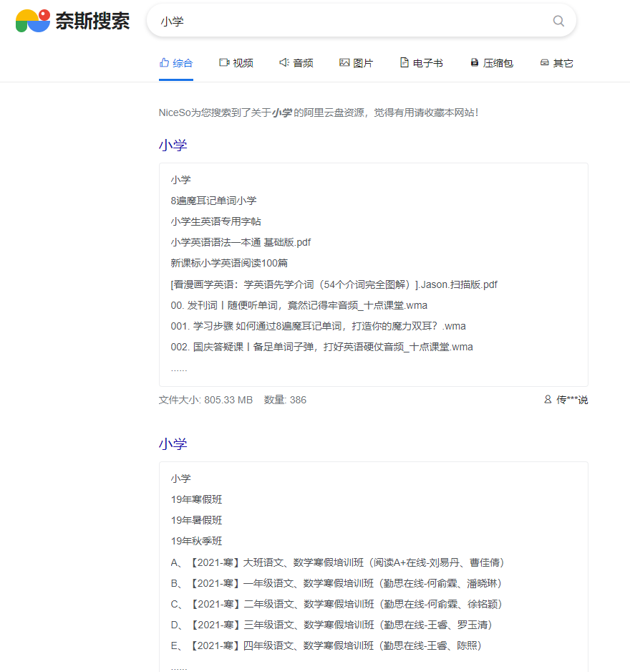Expand the ...... in the first result list
The image size is (630, 672).
pos(178,368)
